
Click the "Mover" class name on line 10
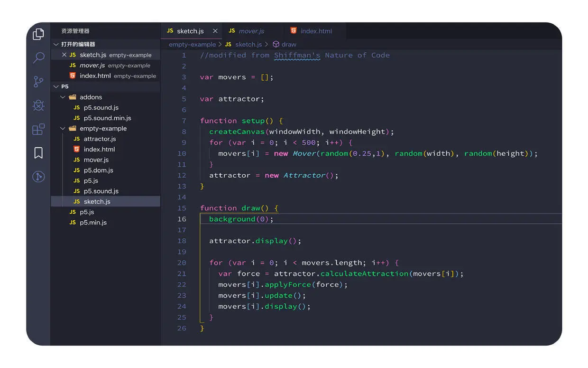click(x=304, y=153)
